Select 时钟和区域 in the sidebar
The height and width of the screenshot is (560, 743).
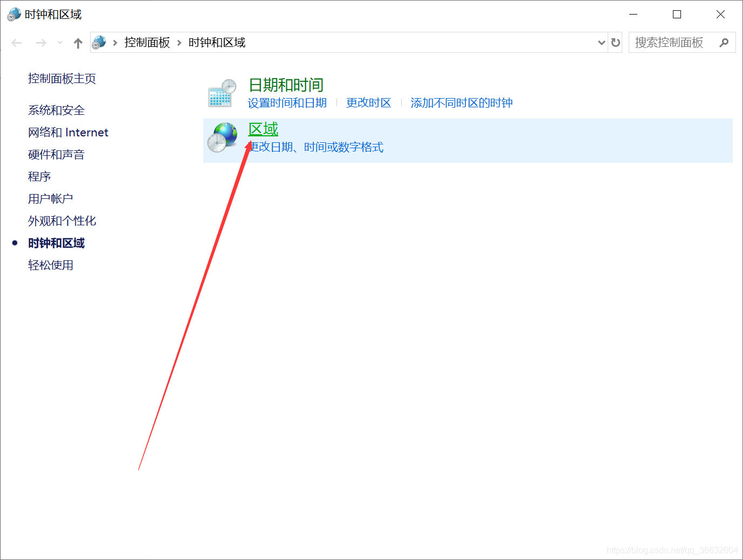click(x=57, y=243)
